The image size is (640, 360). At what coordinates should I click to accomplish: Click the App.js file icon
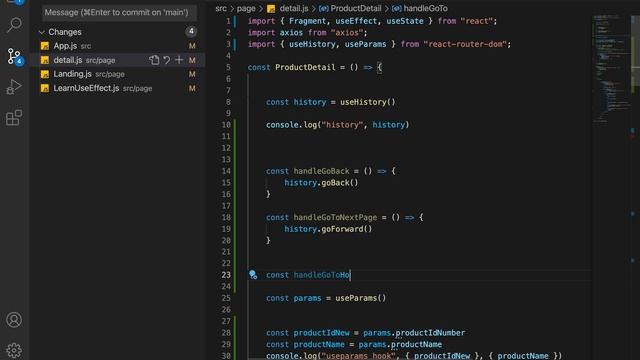[45, 46]
